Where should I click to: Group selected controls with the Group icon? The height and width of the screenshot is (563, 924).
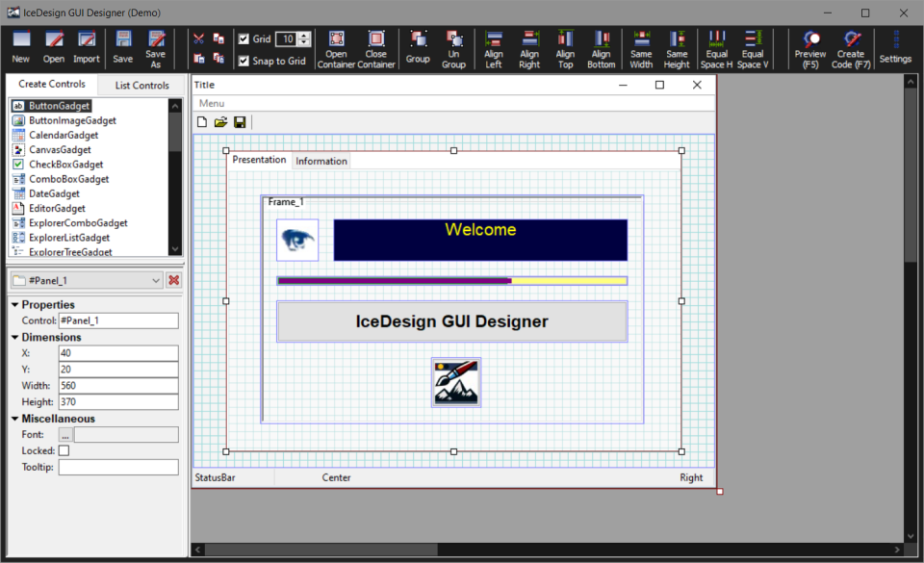pyautogui.click(x=418, y=47)
